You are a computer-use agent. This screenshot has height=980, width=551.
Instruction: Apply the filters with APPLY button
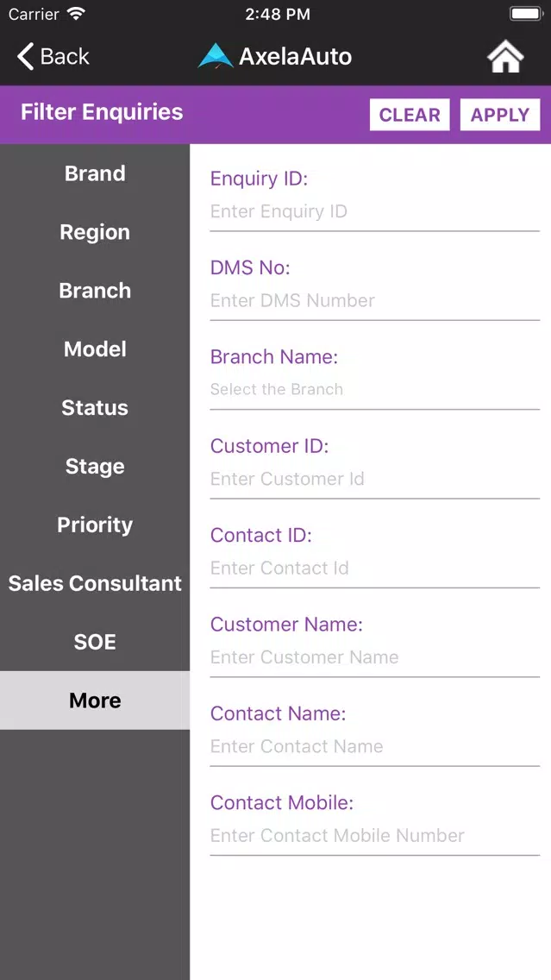pos(500,115)
